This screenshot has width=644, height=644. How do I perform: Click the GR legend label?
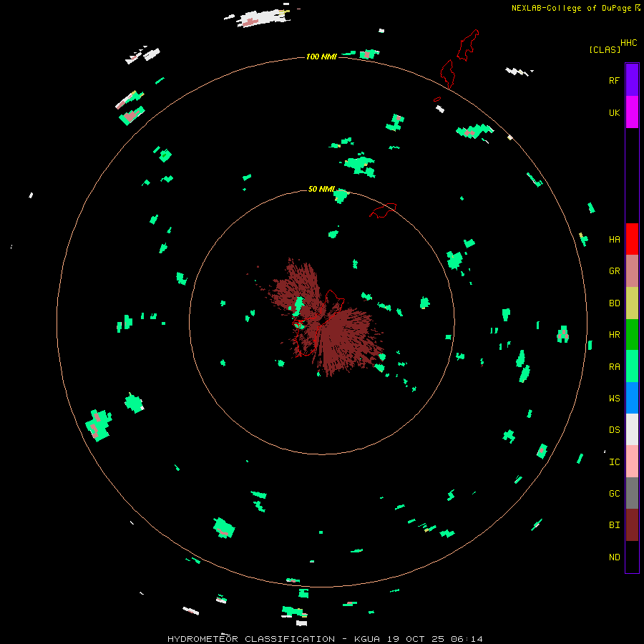pos(614,271)
